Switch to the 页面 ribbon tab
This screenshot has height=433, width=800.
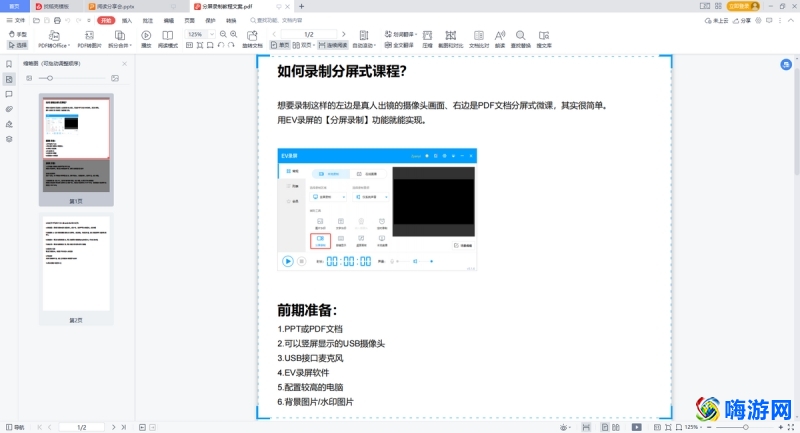tap(189, 20)
